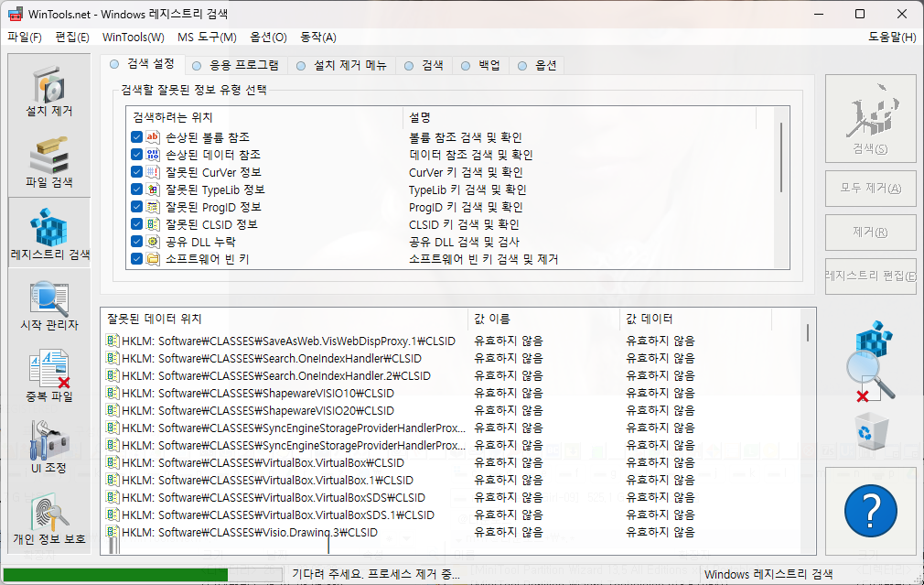Click the 잘못된 데이터 위치 column header

[x=285, y=319]
